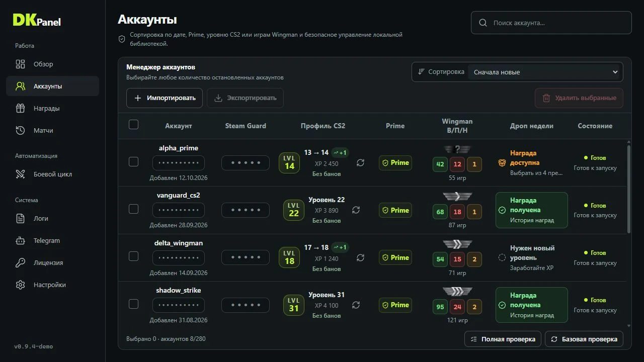Click the Логи document icon
644x362 pixels.
click(20, 218)
